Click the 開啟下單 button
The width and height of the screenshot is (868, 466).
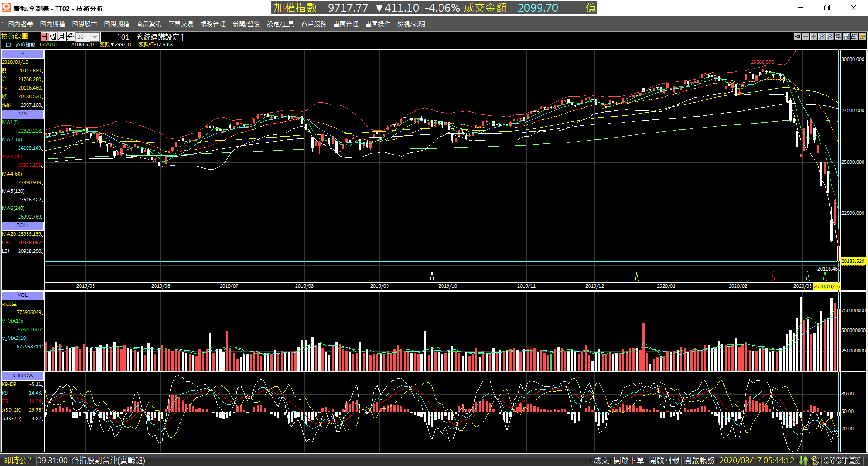coord(629,461)
